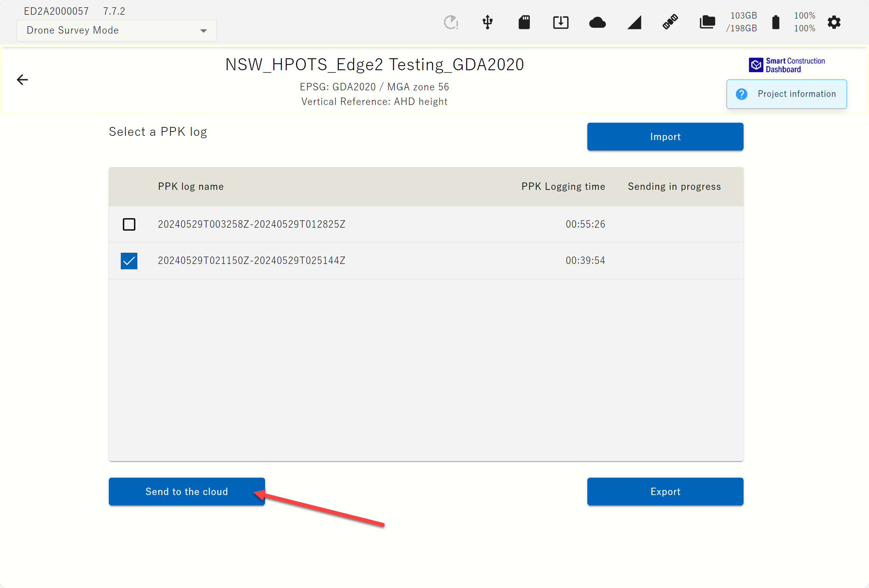Click project title NSW_HPOTS_Edge2 Testing_GDA2020
This screenshot has width=869, height=588.
point(375,64)
